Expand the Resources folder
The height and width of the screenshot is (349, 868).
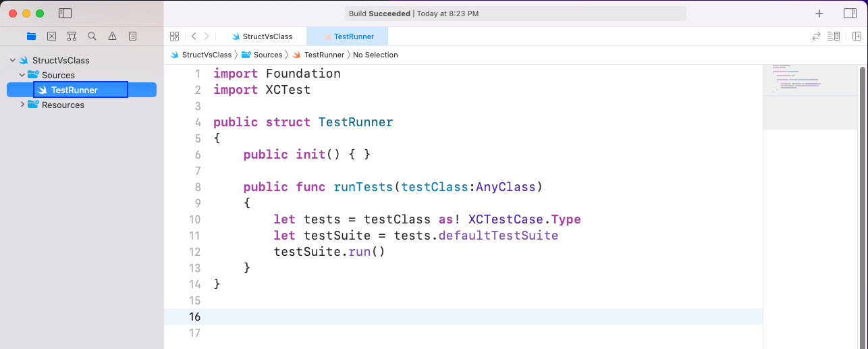click(x=22, y=105)
